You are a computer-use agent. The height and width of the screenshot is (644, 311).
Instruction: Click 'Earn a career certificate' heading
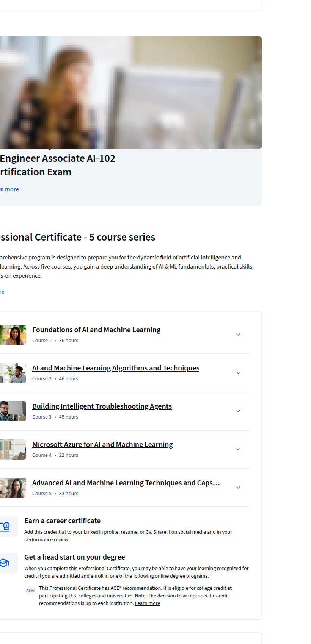tap(63, 521)
